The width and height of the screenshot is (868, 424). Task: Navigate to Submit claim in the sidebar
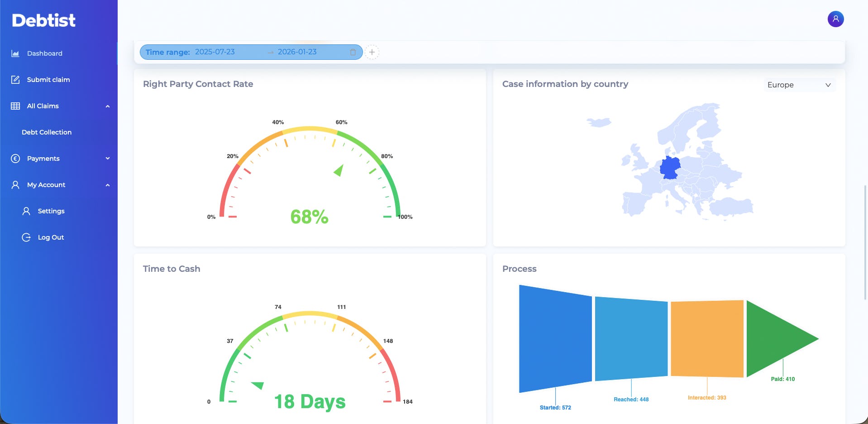coord(48,79)
